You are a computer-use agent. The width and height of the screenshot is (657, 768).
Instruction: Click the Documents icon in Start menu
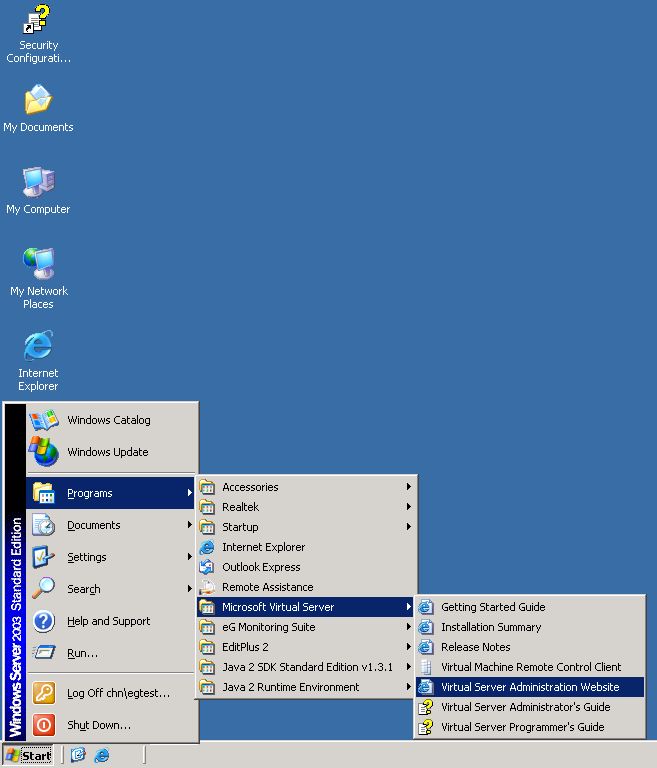pos(44,525)
